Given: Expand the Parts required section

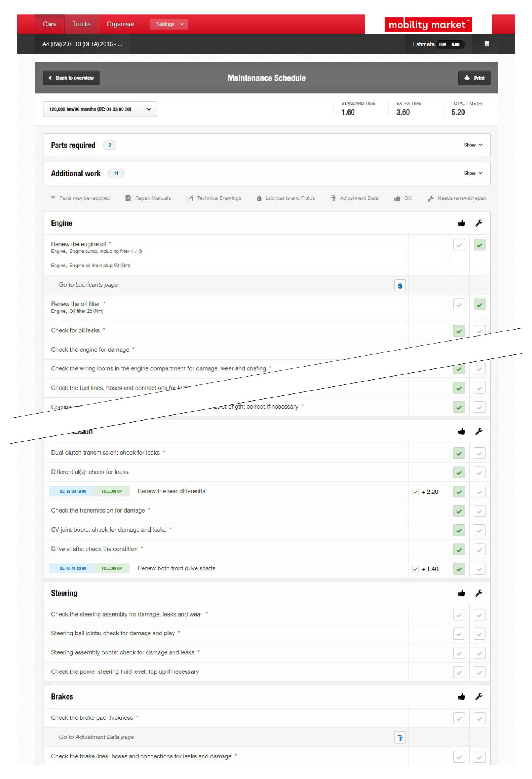Looking at the screenshot, I should click(472, 145).
